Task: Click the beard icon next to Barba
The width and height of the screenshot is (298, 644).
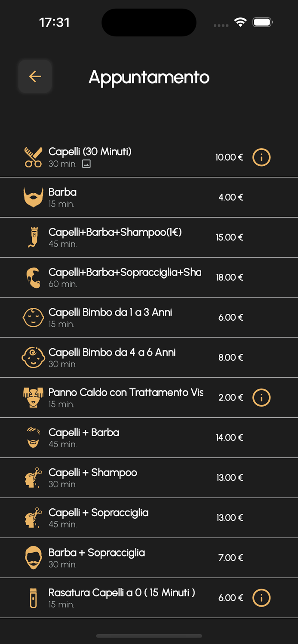Action: coord(33,197)
